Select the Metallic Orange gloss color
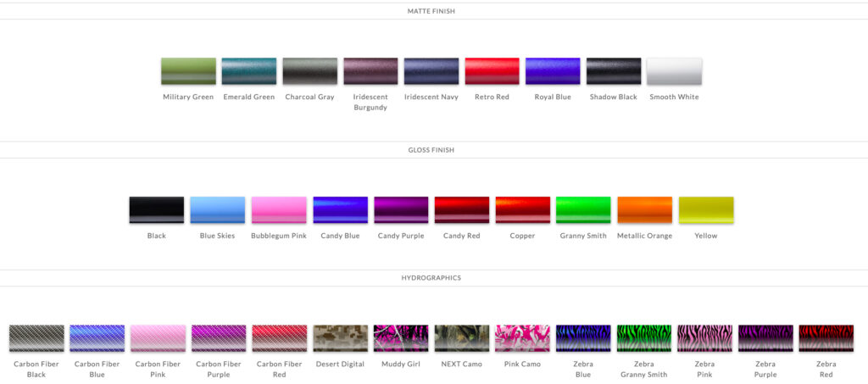 644,210
